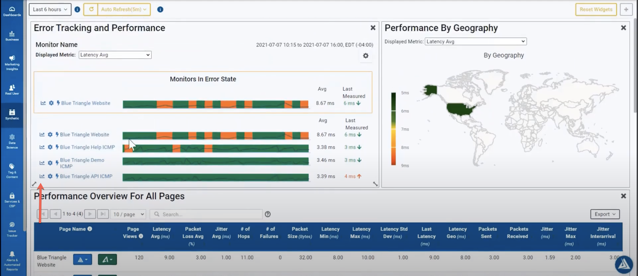Click the United States on the map
This screenshot has height=276, width=644.
pos(460,109)
